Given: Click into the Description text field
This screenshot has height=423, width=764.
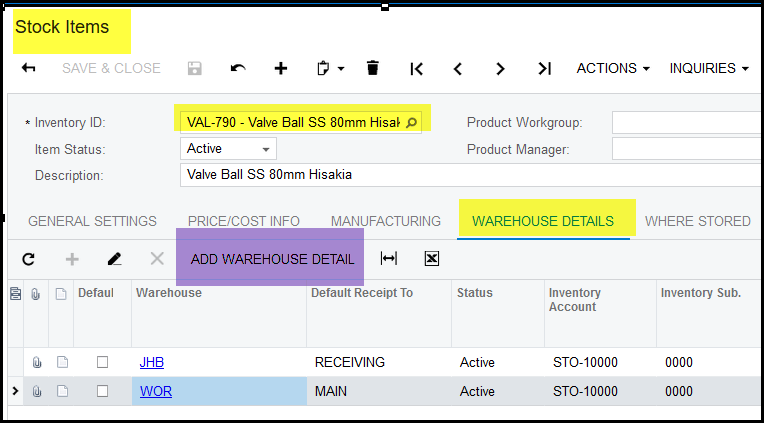Looking at the screenshot, I should pyautogui.click(x=470, y=174).
